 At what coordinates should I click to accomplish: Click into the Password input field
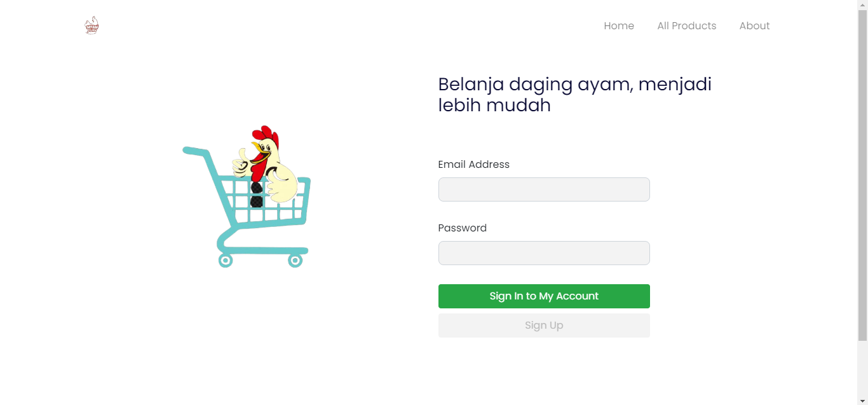click(x=544, y=253)
